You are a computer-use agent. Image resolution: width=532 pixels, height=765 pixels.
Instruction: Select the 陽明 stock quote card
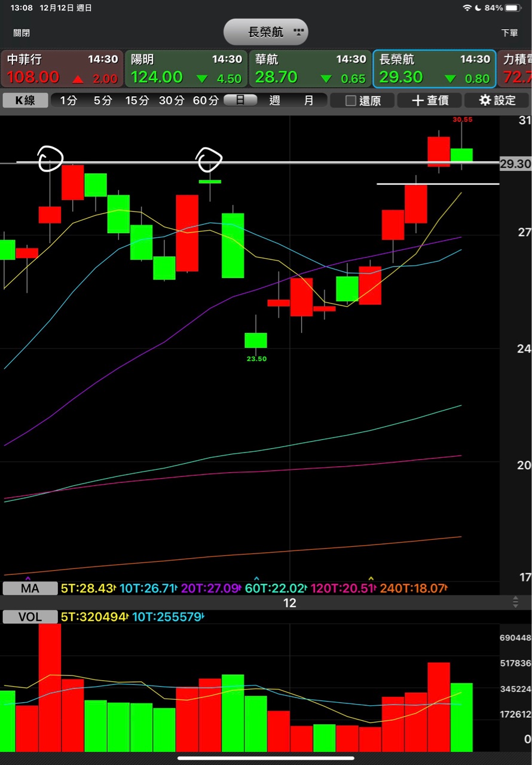[186, 69]
